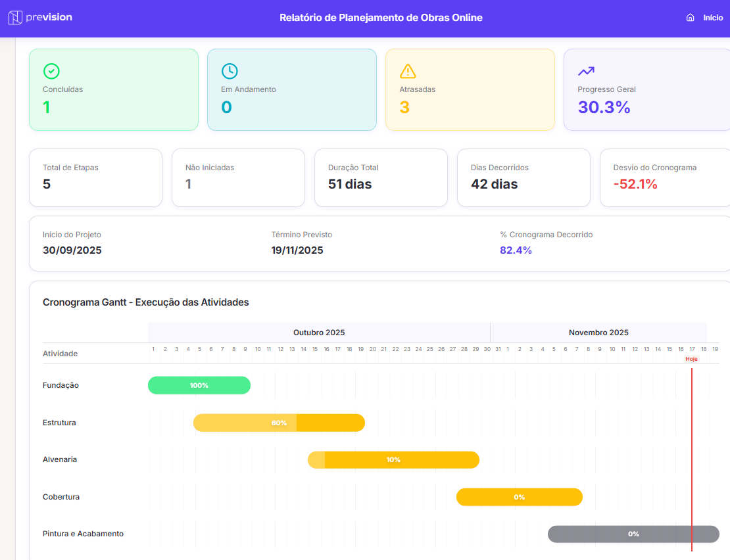This screenshot has height=560, width=730.
Task: Select the Pintura e Acabamento gray bar
Action: point(633,534)
